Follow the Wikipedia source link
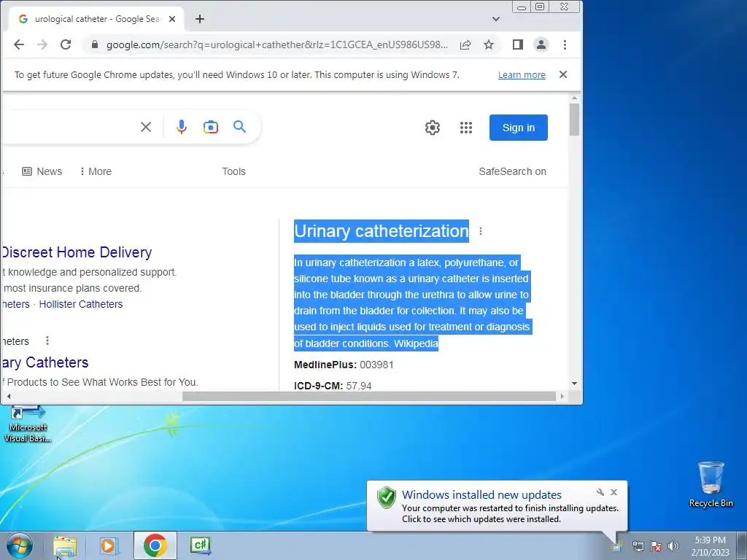 pyautogui.click(x=416, y=343)
